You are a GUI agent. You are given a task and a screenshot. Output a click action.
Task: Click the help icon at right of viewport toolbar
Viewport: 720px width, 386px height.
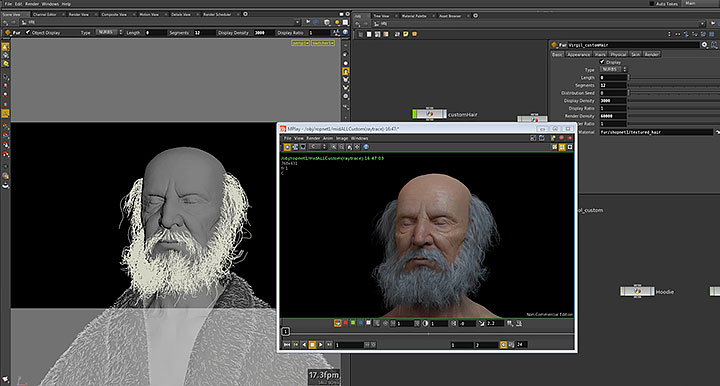tap(345, 32)
